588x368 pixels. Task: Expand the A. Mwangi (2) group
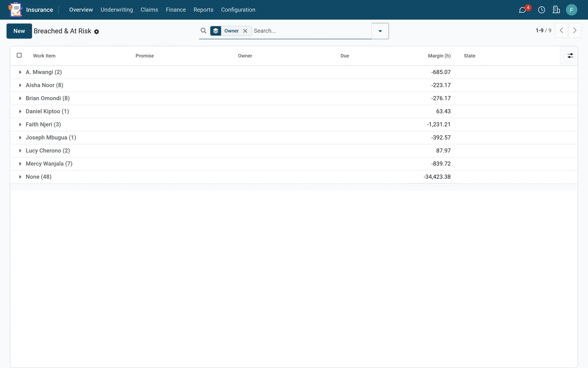point(294,72)
